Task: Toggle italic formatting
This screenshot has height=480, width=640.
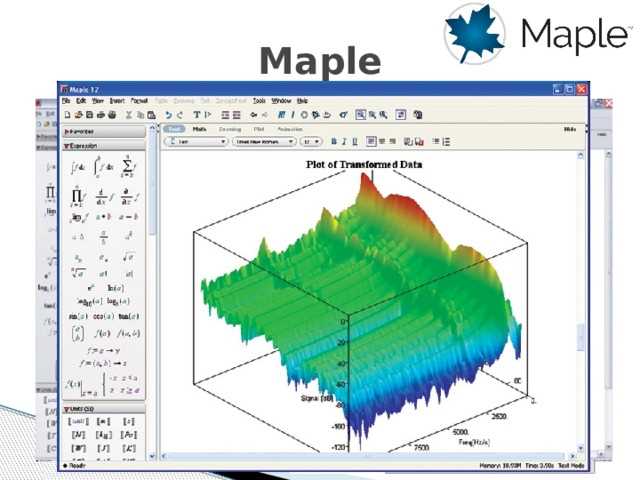Action: click(x=344, y=142)
